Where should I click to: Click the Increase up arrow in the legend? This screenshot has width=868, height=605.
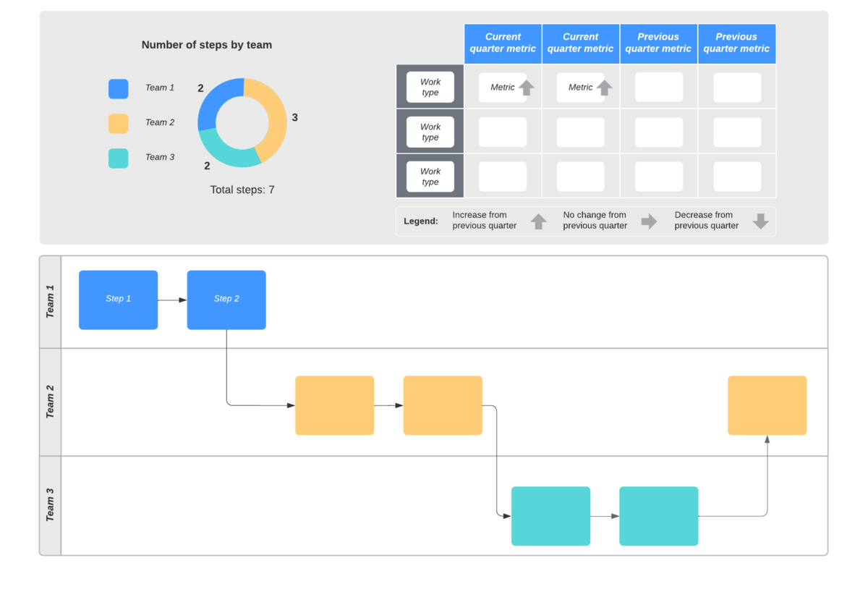pos(539,221)
